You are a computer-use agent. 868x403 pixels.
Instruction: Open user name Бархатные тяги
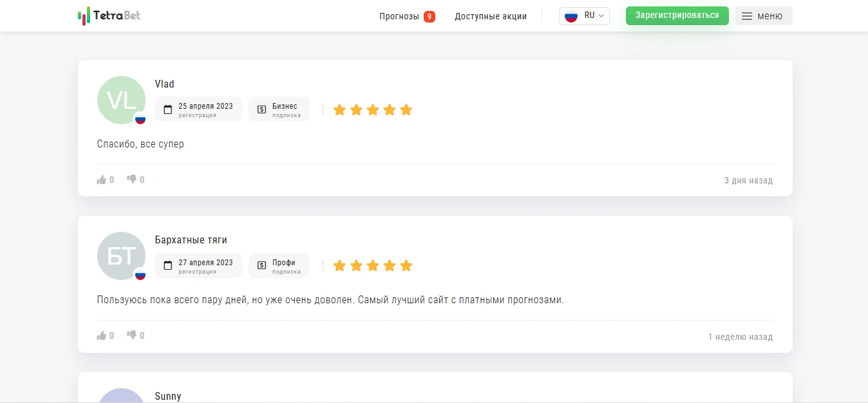(x=191, y=240)
